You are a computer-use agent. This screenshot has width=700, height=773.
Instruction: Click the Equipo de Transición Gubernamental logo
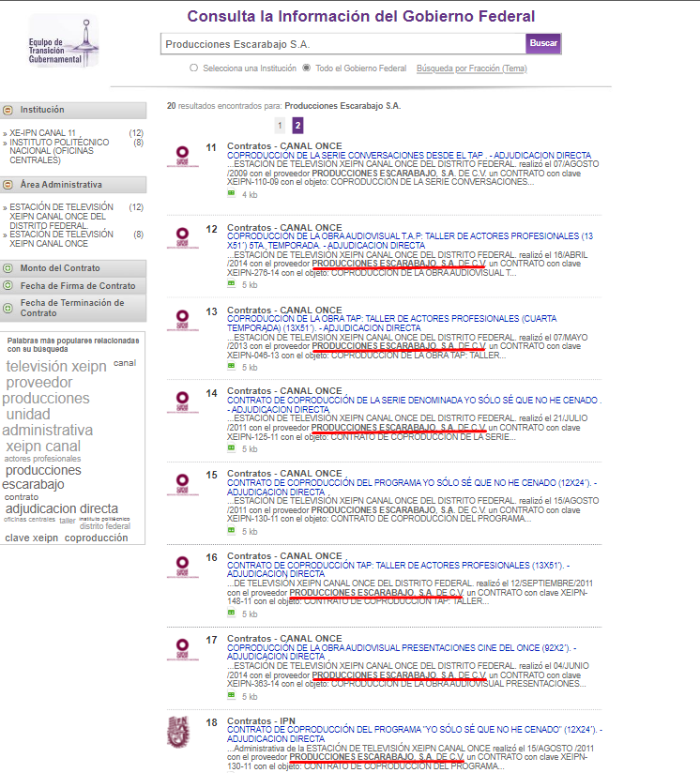[64, 40]
